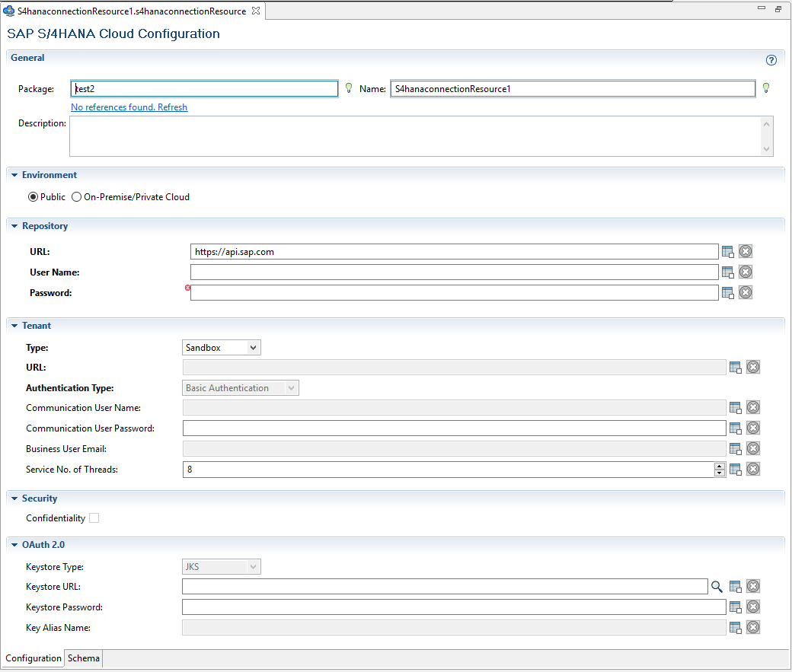The height and width of the screenshot is (672, 792).
Task: Click into the Description text area
Action: point(415,136)
